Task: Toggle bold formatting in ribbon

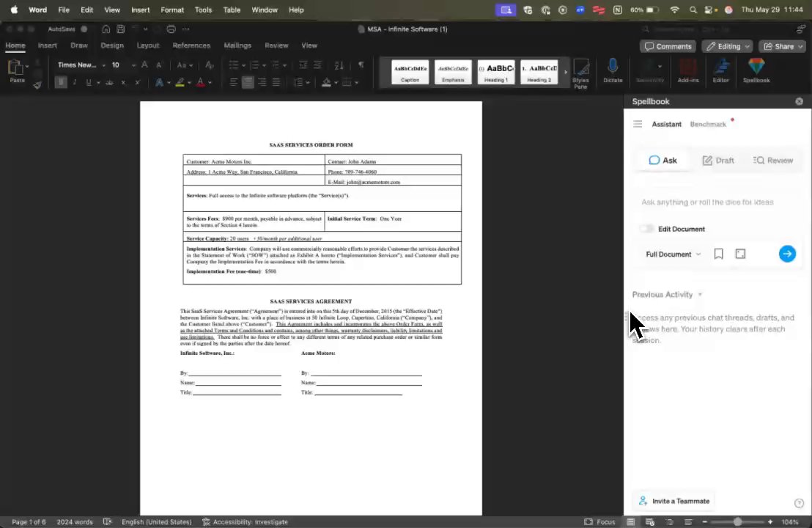Action: point(61,82)
